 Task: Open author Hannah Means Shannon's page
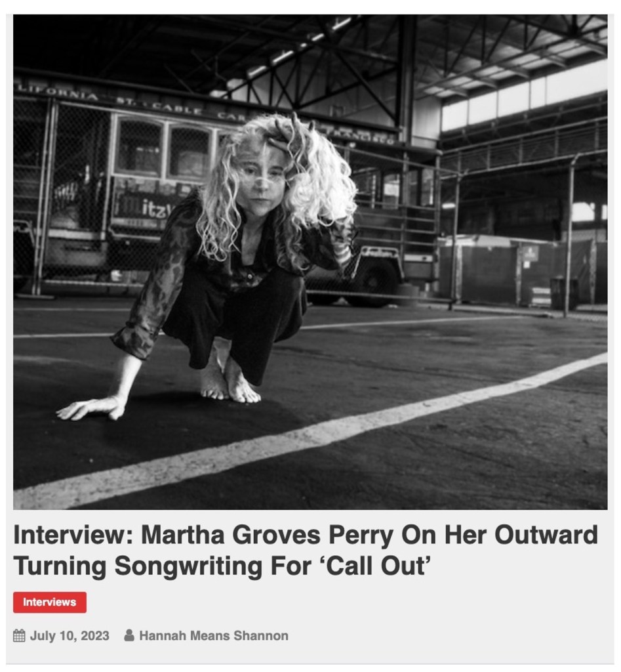214,635
